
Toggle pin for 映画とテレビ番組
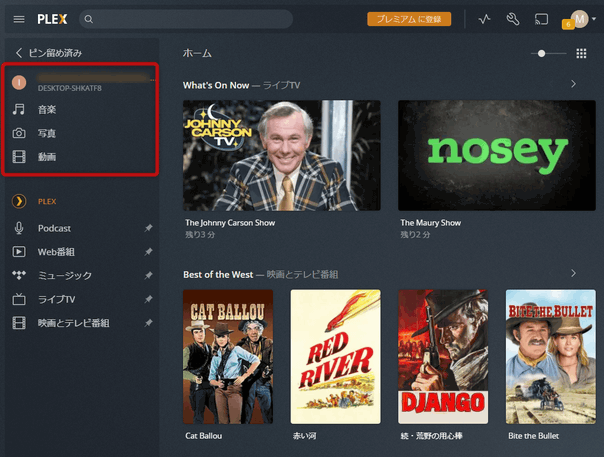pos(148,323)
